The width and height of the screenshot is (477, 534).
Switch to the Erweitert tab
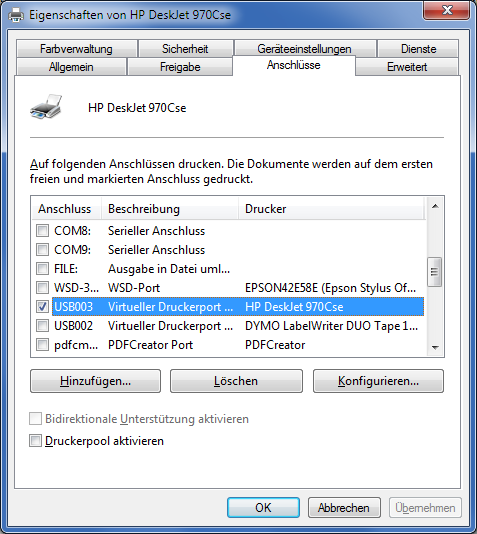point(407,67)
